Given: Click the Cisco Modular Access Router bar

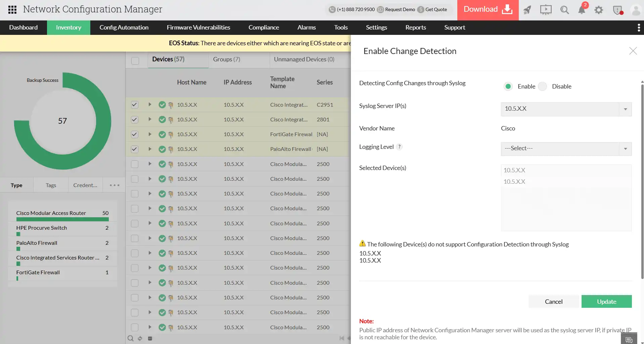Looking at the screenshot, I should (x=62, y=219).
